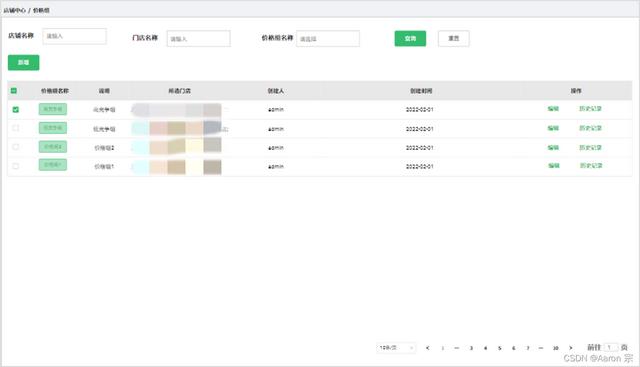Click 编辑 in the 价格组2 row
This screenshot has width=640, height=367.
tap(553, 147)
